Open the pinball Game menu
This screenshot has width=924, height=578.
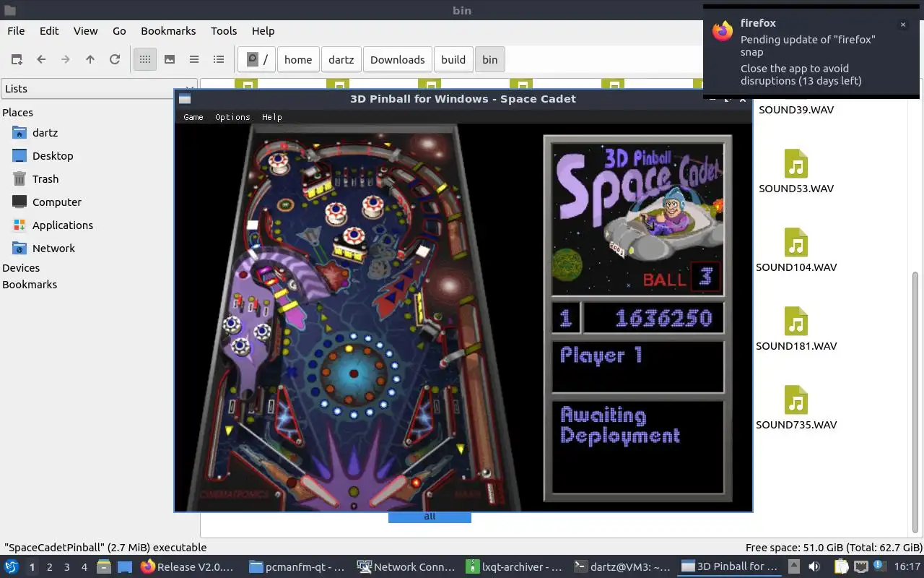(193, 117)
